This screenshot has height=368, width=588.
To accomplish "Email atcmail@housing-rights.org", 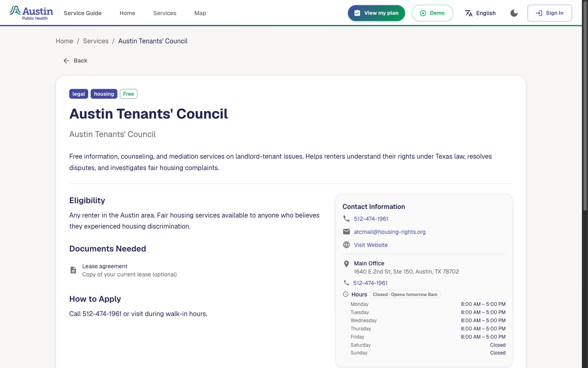I will click(390, 232).
